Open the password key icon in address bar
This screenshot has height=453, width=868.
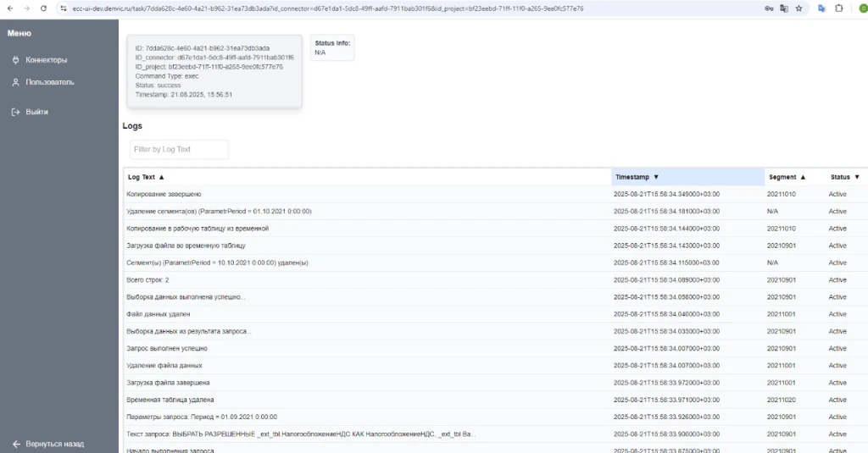coord(769,8)
